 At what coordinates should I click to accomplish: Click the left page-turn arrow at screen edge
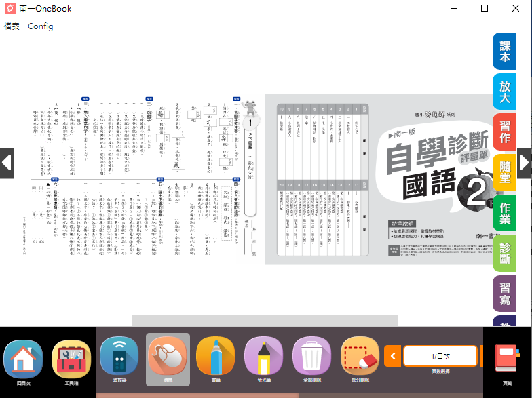click(x=6, y=163)
